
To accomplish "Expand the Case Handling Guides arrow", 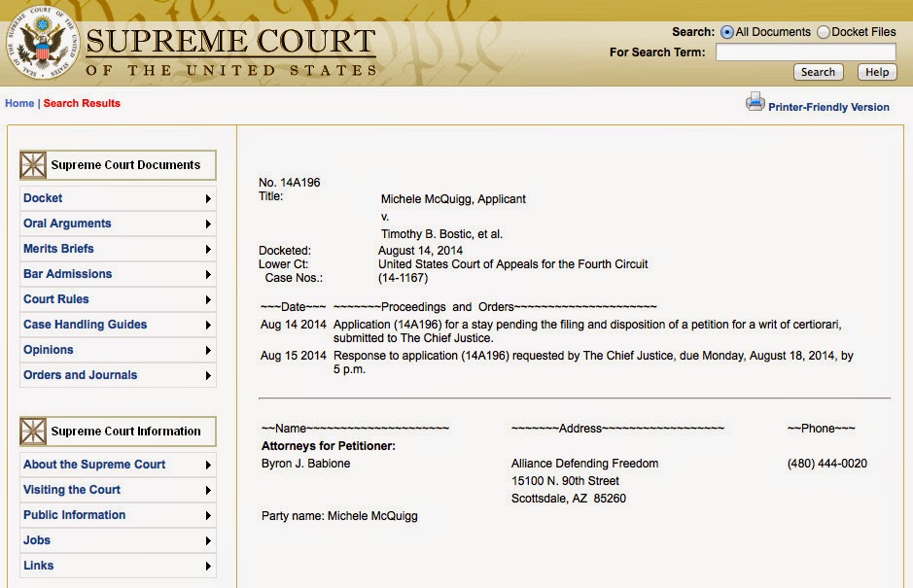I will pos(208,325).
